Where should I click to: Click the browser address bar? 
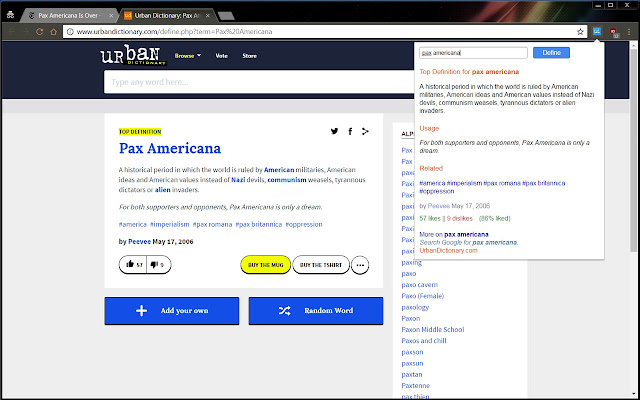[324, 31]
